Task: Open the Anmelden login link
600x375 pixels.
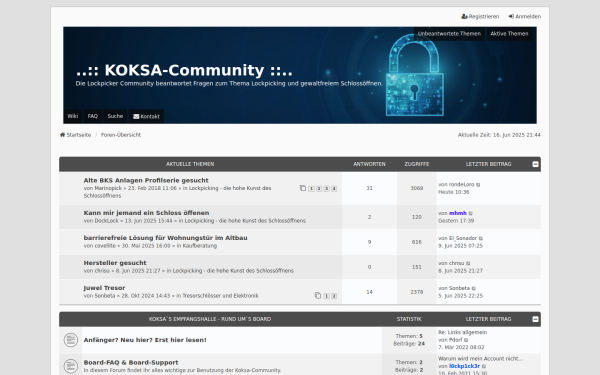Action: [525, 16]
